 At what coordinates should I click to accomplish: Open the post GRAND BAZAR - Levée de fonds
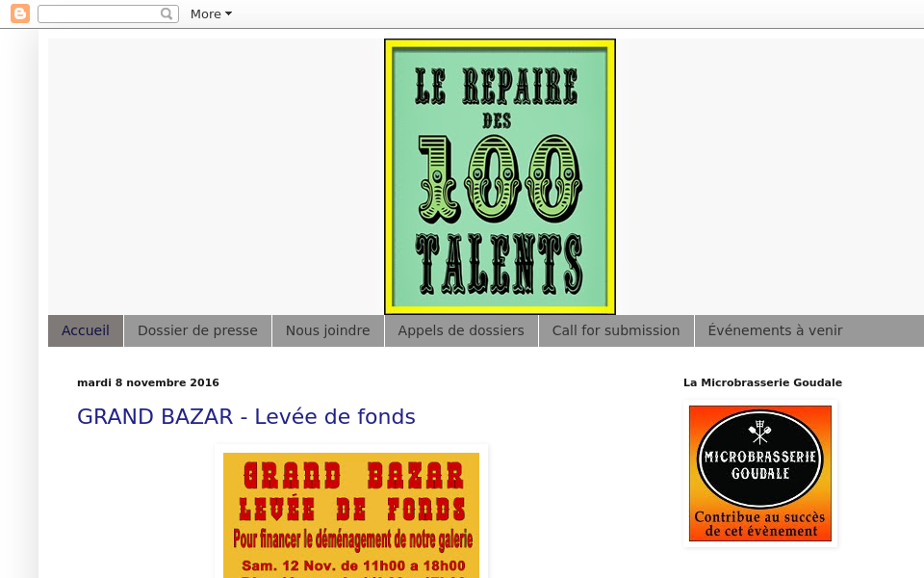245,417
